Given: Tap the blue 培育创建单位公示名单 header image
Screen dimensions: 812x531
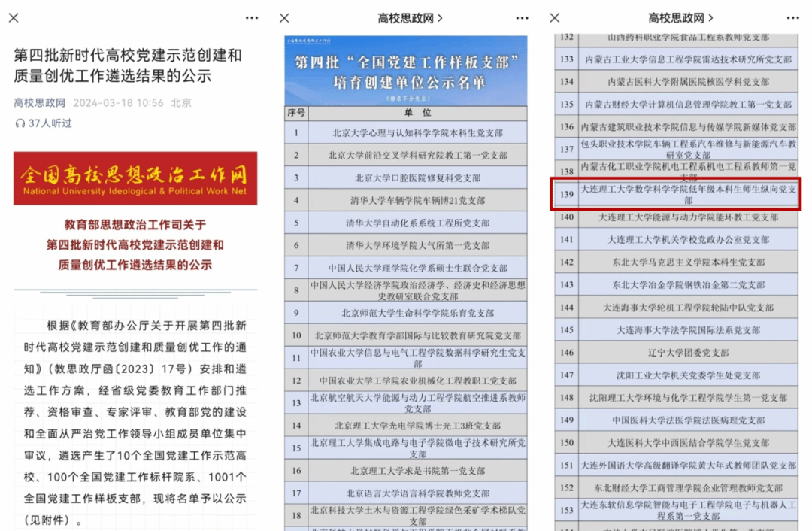Looking at the screenshot, I should 405,71.
